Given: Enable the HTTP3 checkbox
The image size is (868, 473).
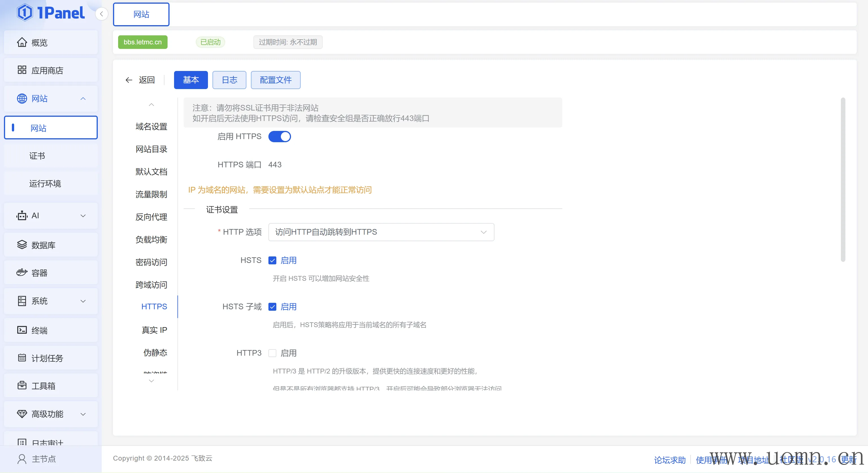Looking at the screenshot, I should click(272, 353).
